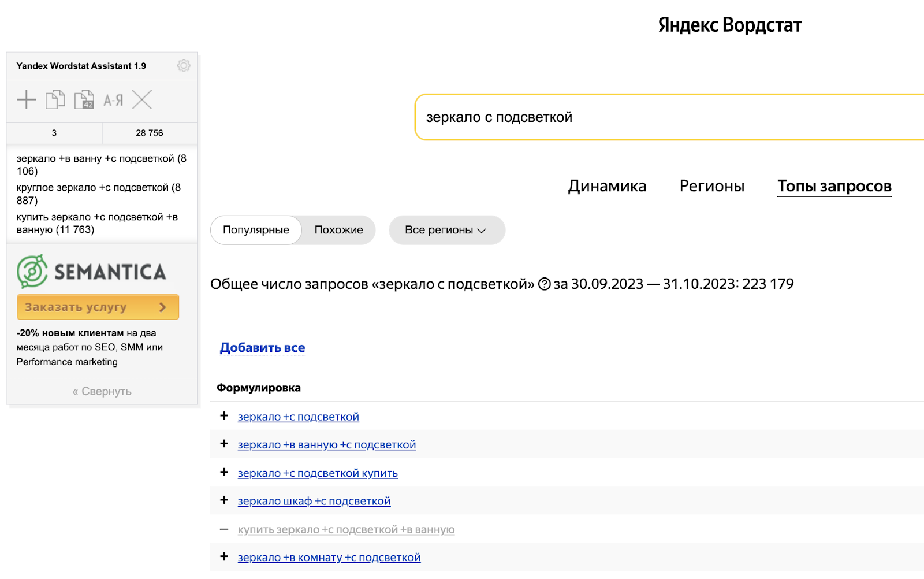924x579 pixels.
Task: Collapse panel with « Свернуть
Action: pos(102,391)
